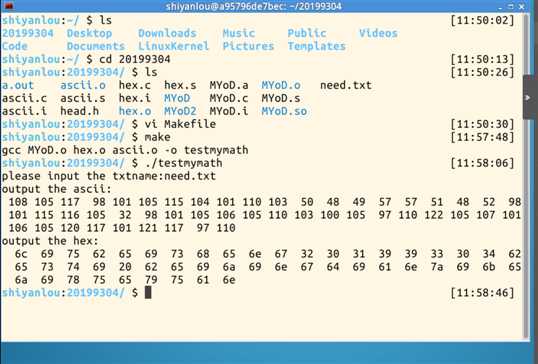Maximize the terminal window

[x=511, y=6]
